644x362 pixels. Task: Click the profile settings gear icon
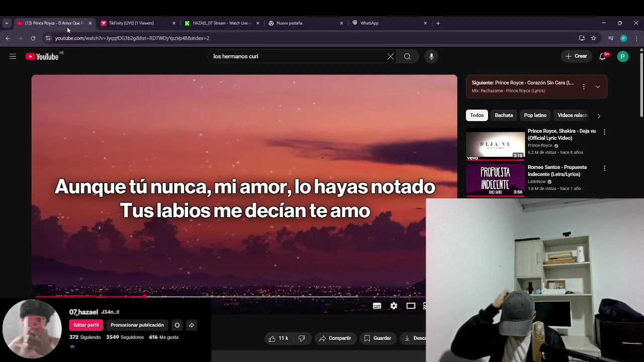coord(177,325)
